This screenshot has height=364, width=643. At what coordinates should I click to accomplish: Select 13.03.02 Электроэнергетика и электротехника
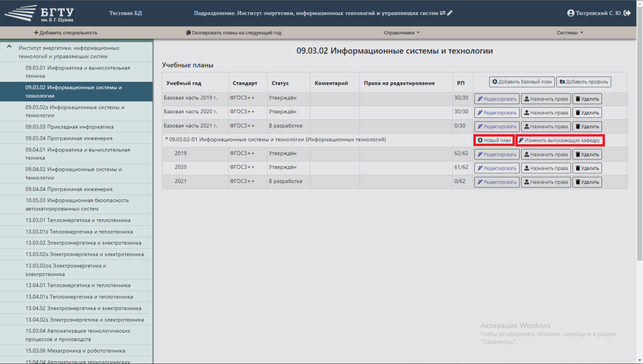[76, 243]
